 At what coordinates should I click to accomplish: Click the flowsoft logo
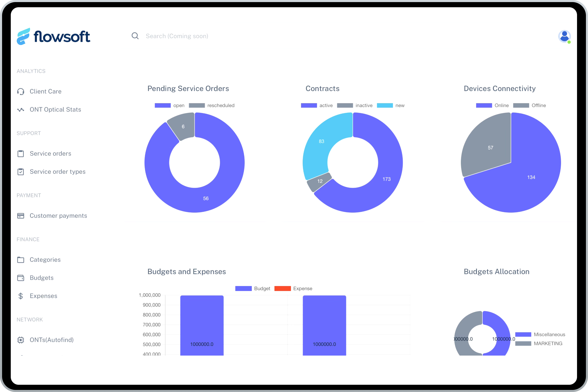53,36
